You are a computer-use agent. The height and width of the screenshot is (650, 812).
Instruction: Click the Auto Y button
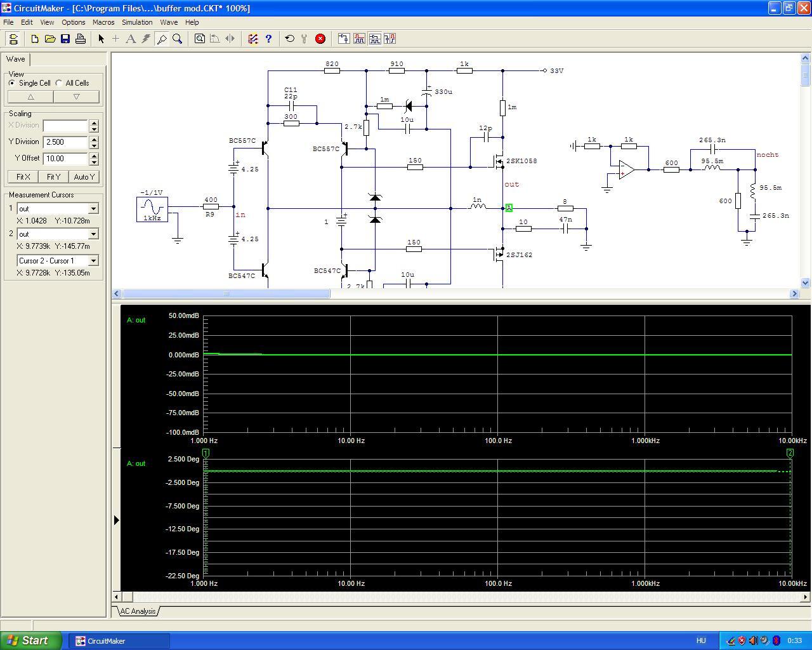point(84,177)
